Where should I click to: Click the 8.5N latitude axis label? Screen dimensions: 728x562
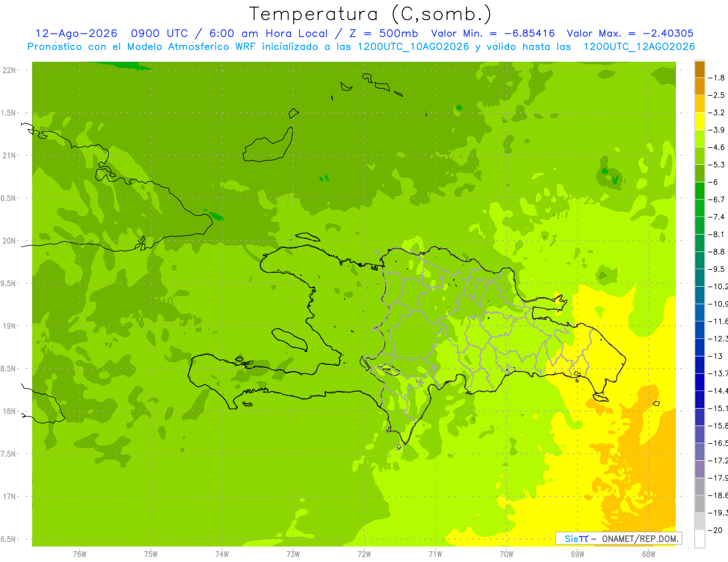(x=9, y=369)
